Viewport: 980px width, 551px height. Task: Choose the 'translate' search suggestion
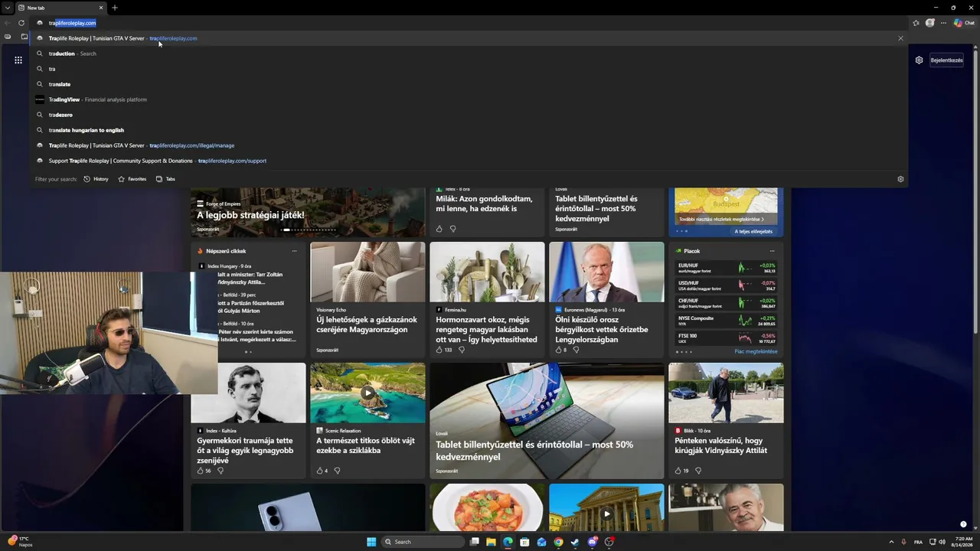pos(469,84)
